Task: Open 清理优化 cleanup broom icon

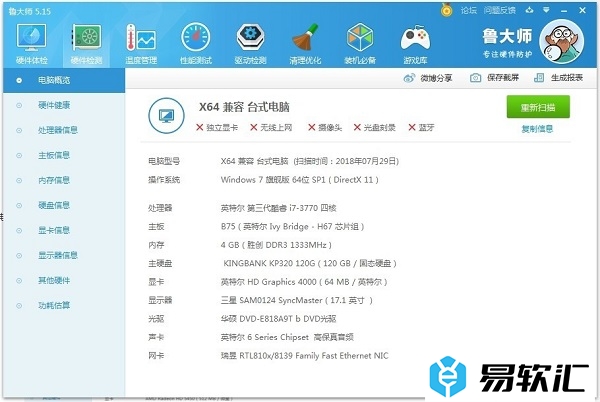Action: pyautogui.click(x=305, y=38)
